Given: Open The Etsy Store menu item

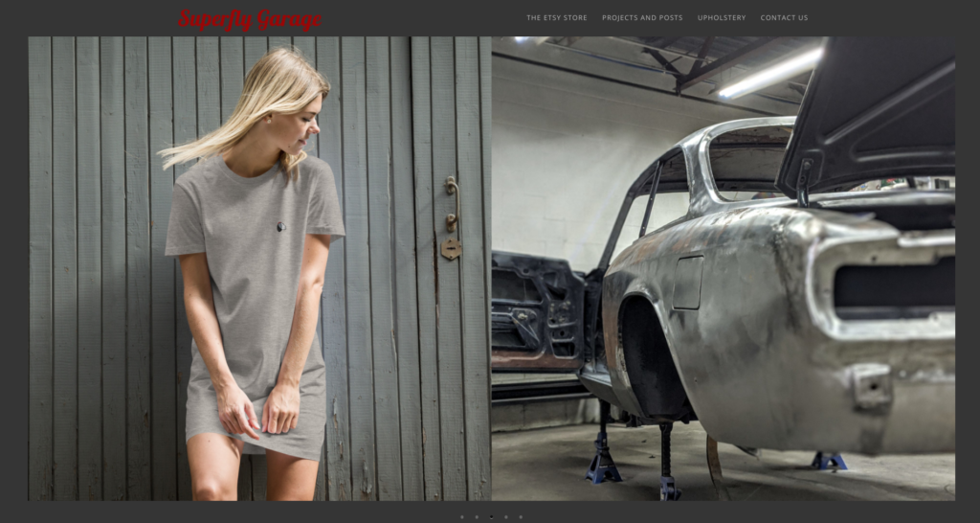Looking at the screenshot, I should coord(557,17).
